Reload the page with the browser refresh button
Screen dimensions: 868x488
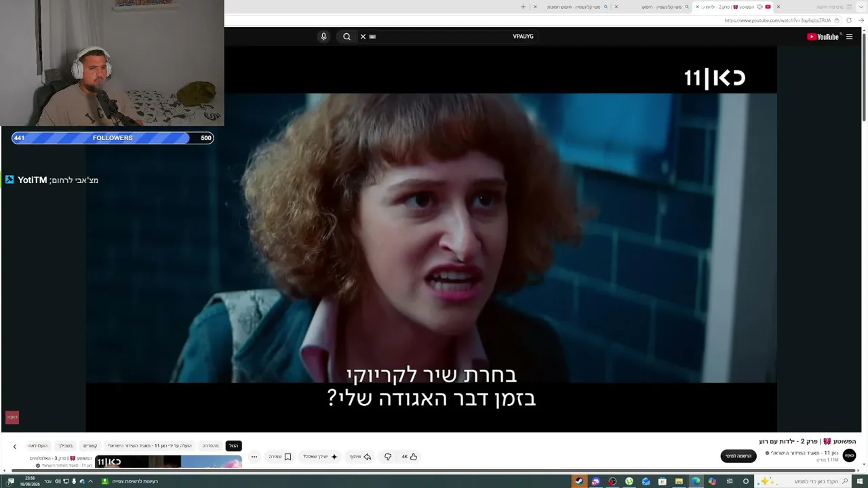pos(848,20)
